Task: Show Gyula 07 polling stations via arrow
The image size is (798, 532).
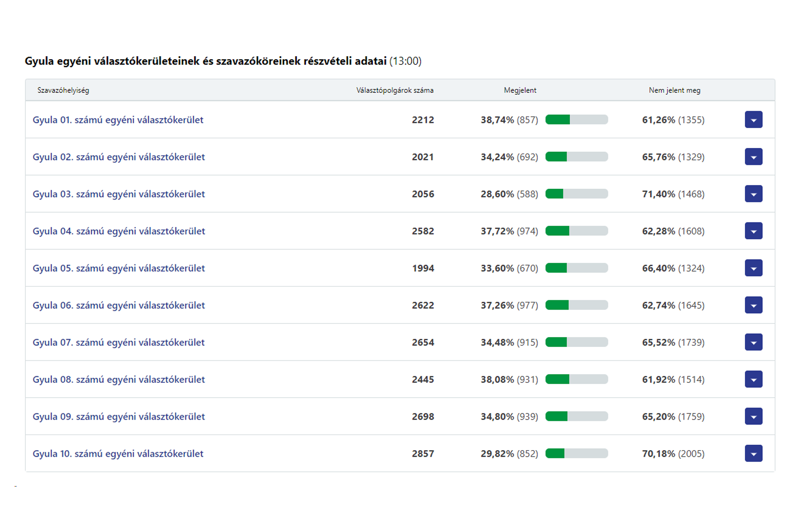Action: (753, 342)
